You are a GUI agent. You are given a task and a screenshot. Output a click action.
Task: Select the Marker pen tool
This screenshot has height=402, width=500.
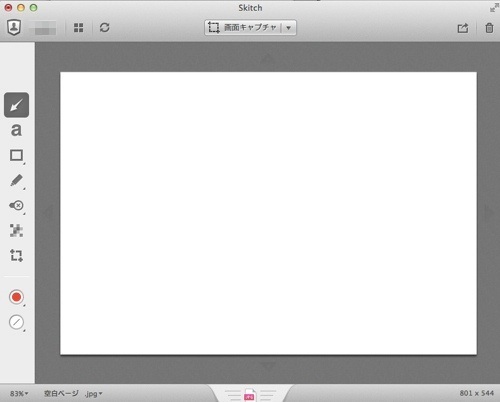point(16,180)
